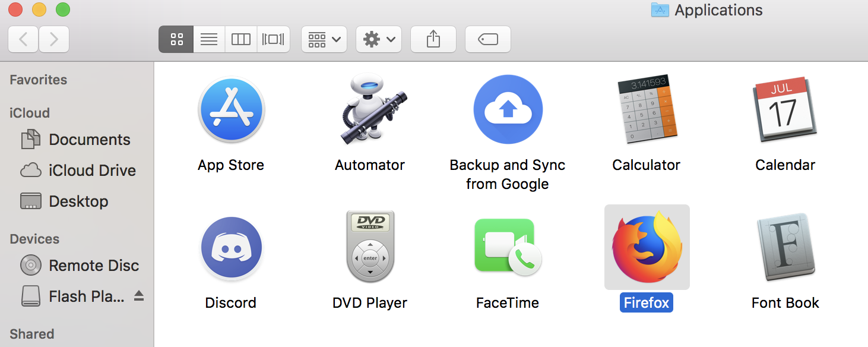Click the Calendar name label
868x347 pixels.
785,165
